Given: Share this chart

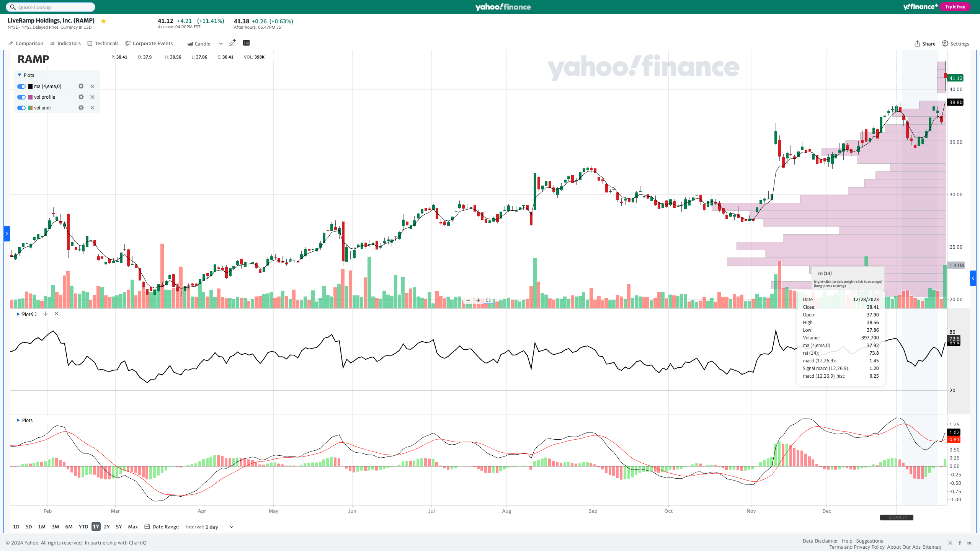Looking at the screenshot, I should (924, 44).
